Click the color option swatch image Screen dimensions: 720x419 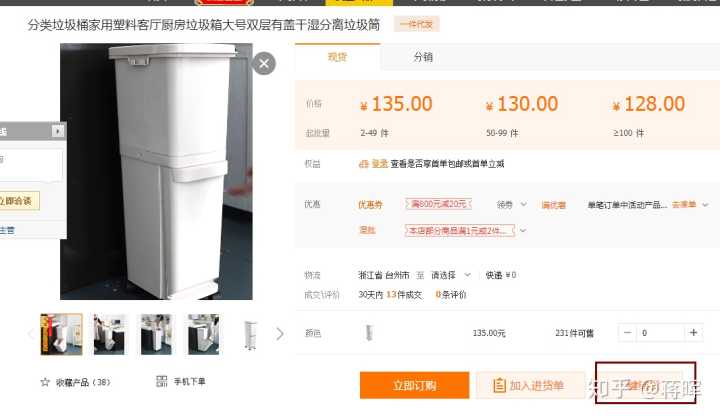[x=369, y=333]
